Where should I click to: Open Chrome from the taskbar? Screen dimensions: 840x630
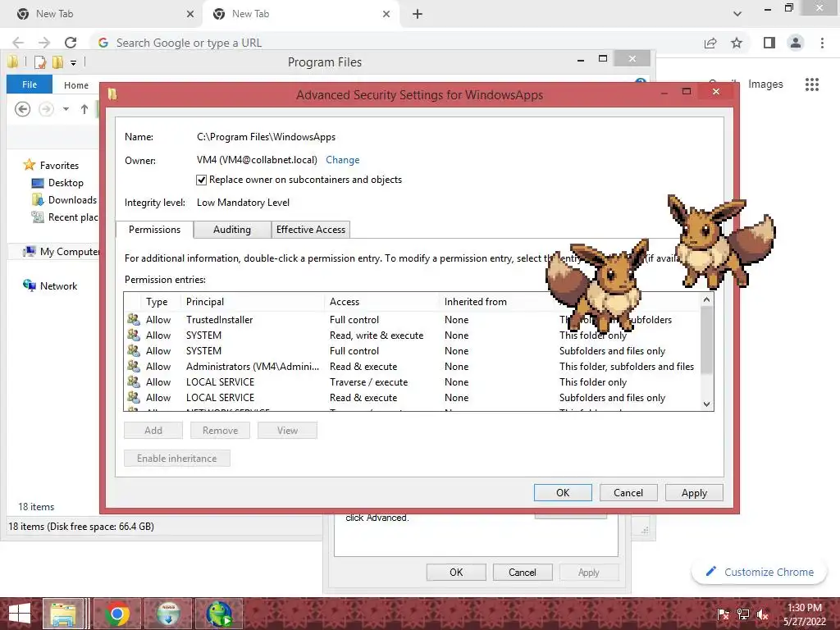[x=116, y=614]
